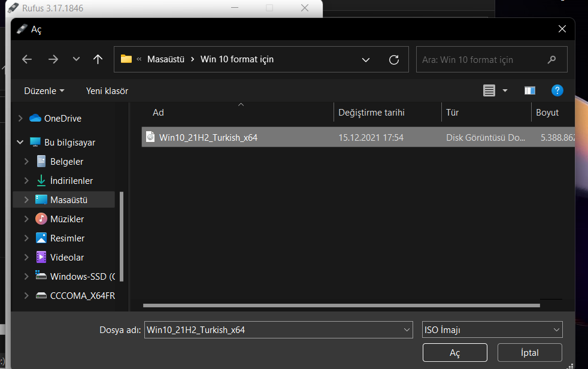Click the navigation pane vertical scrollbar
This screenshot has width=588, height=369.
coord(122,236)
